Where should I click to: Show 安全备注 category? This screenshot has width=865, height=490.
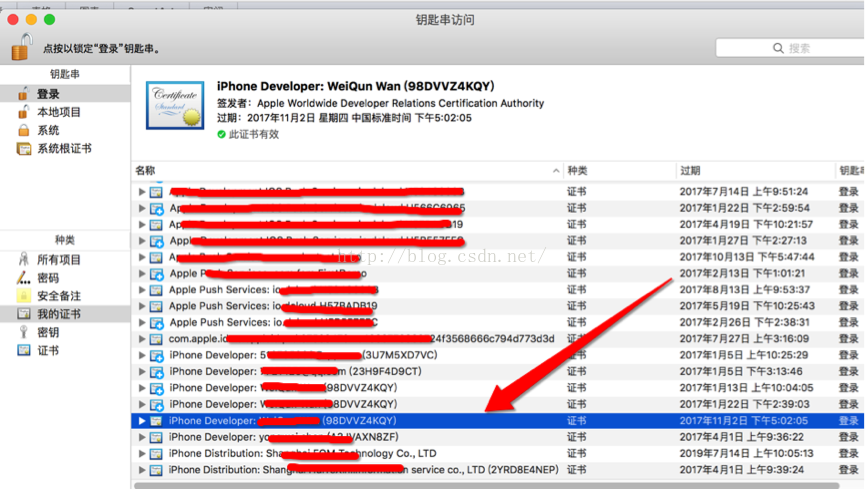pyautogui.click(x=65, y=296)
